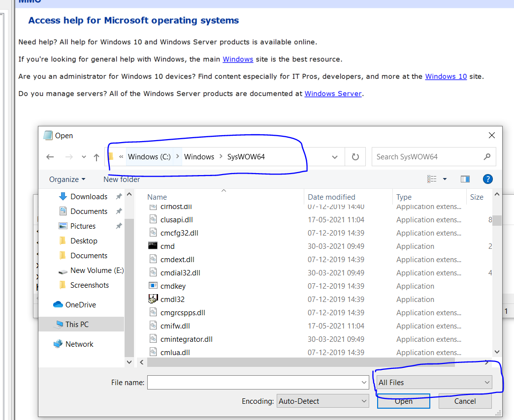Click the Network icon in sidebar
This screenshot has width=514, height=420.
tap(58, 344)
